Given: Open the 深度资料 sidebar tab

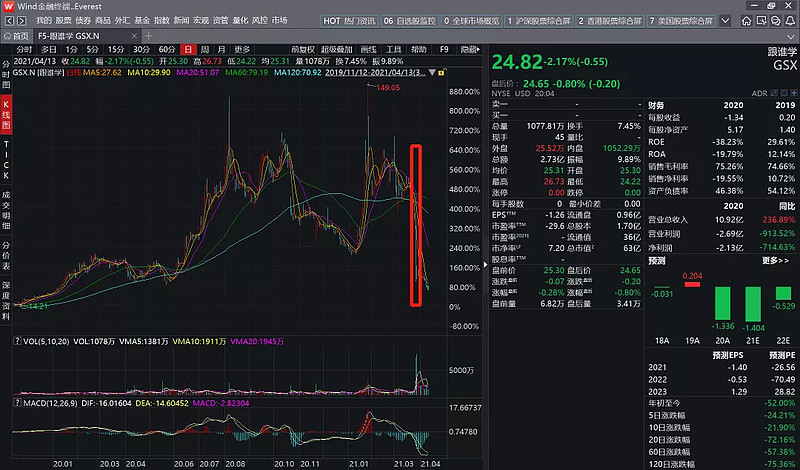Looking at the screenshot, I should tap(6, 300).
